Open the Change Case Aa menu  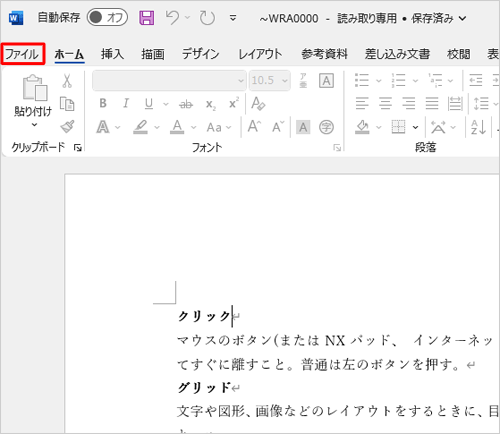point(218,127)
